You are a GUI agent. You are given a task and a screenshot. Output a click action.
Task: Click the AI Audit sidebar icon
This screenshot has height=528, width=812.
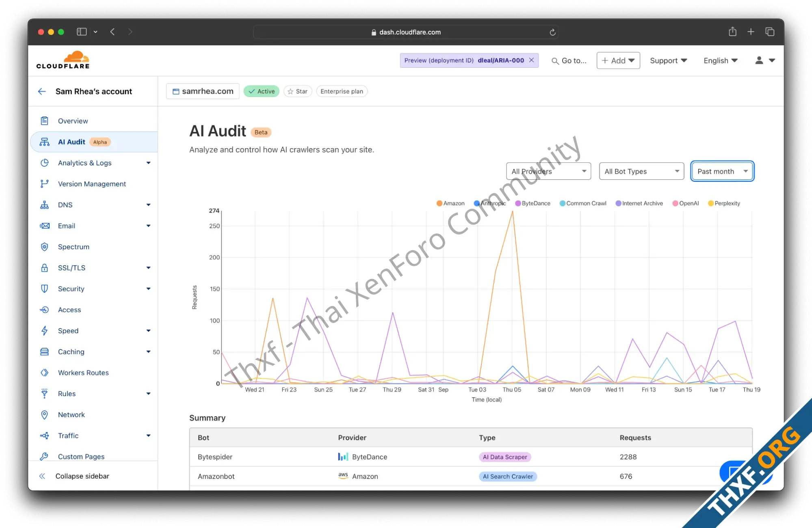[45, 142]
